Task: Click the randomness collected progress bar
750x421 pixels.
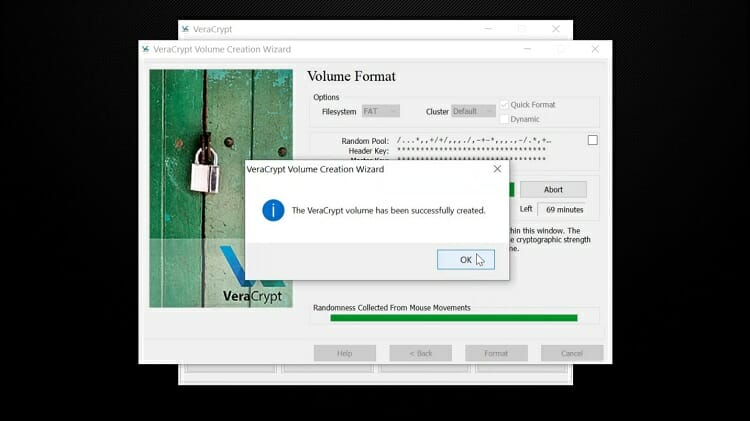Action: coord(454,318)
